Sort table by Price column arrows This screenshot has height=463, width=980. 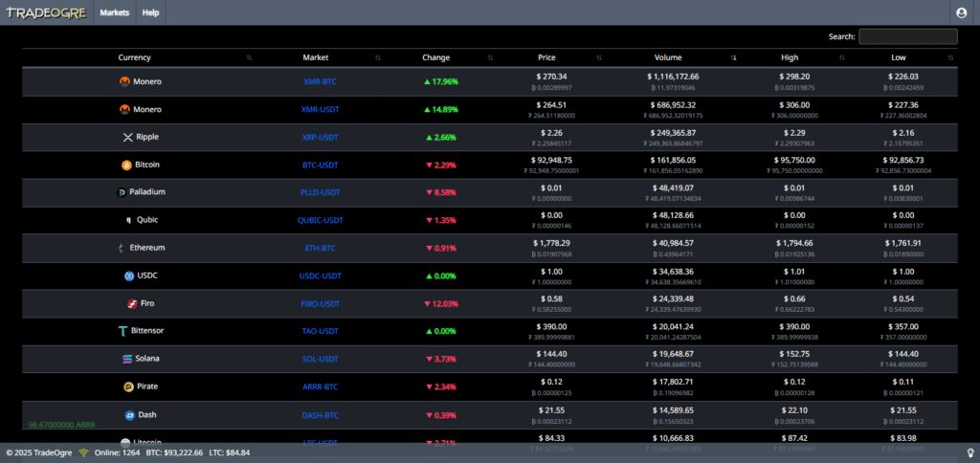tap(599, 57)
